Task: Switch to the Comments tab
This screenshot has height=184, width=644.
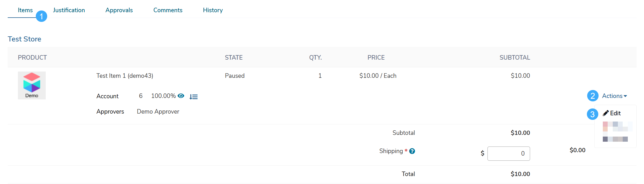Action: 168,10
